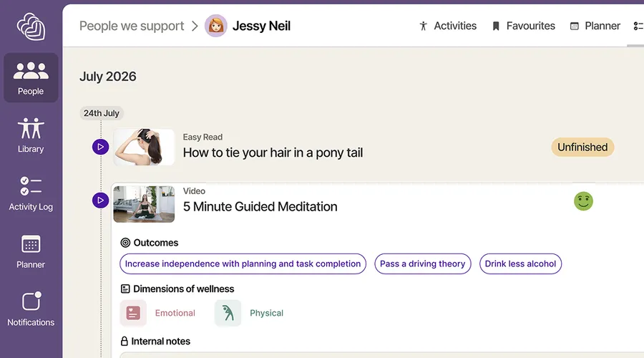This screenshot has width=644, height=358.
Task: Click the July 2026 month heading
Action: pos(107,77)
